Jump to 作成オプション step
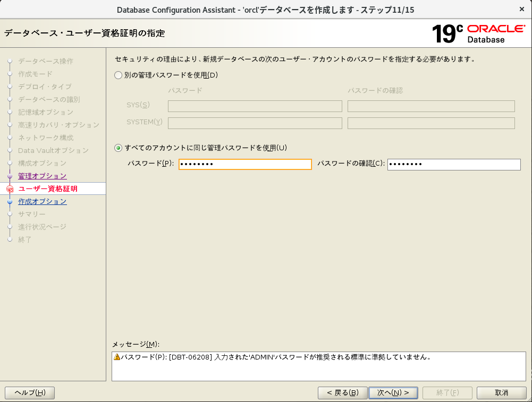 [43, 201]
